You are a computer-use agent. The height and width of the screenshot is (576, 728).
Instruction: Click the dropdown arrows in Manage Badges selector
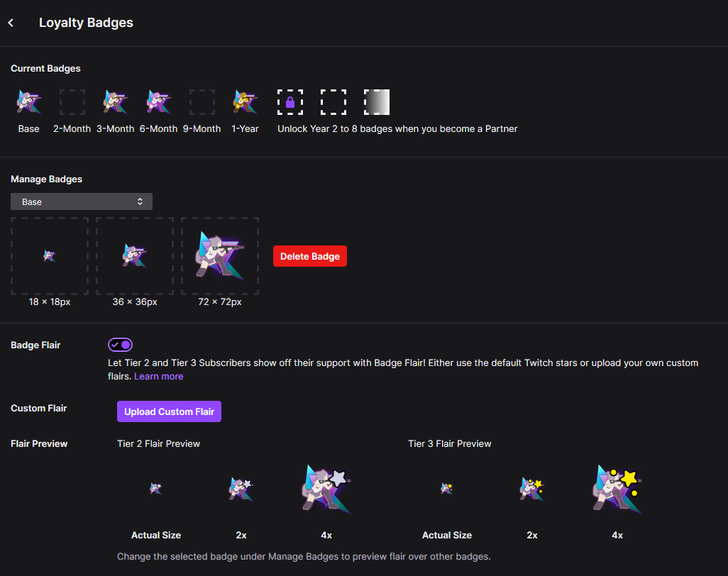(140, 201)
